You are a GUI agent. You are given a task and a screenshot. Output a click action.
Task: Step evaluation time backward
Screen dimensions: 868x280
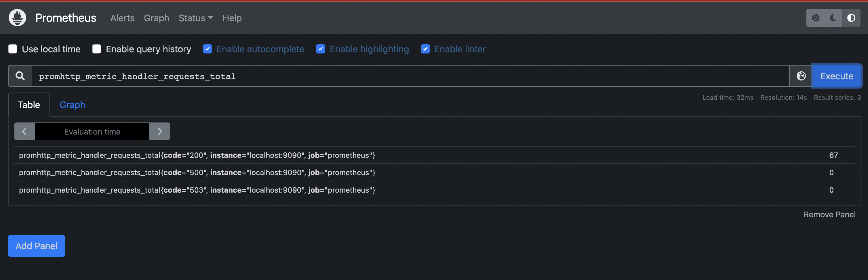(24, 132)
